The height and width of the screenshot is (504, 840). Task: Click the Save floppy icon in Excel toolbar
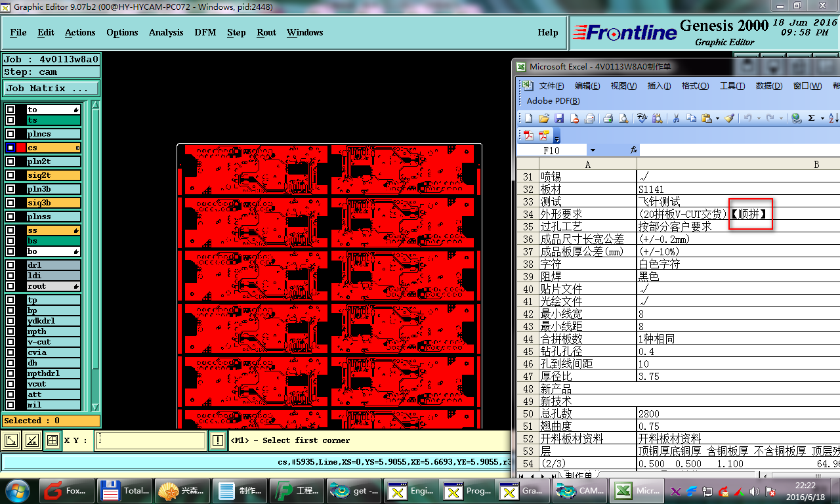pos(559,118)
